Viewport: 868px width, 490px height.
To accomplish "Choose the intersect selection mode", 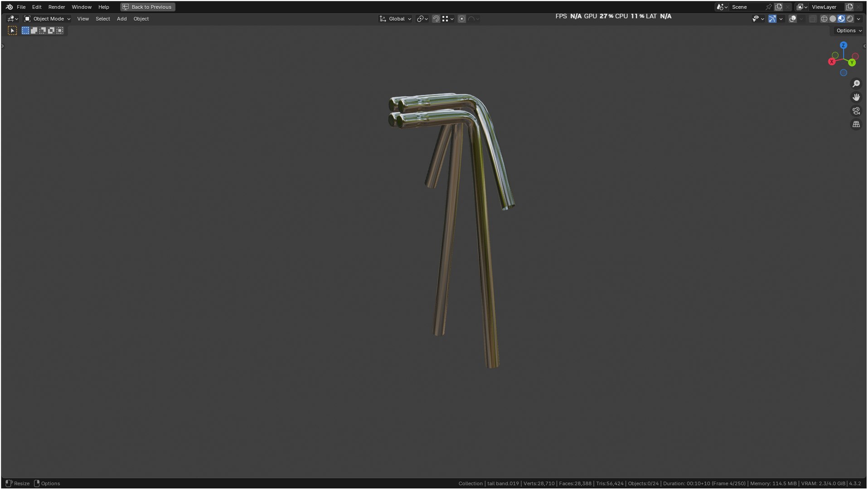I will [x=60, y=30].
